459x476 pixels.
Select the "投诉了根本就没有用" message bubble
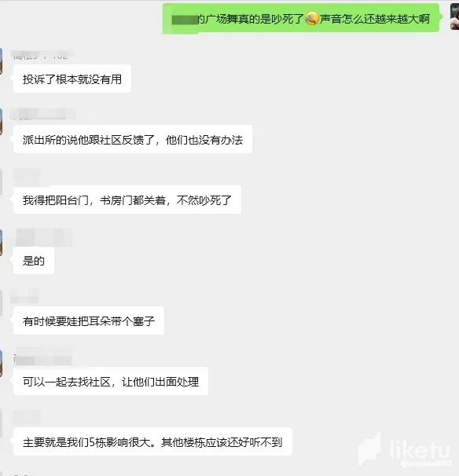[72, 79]
